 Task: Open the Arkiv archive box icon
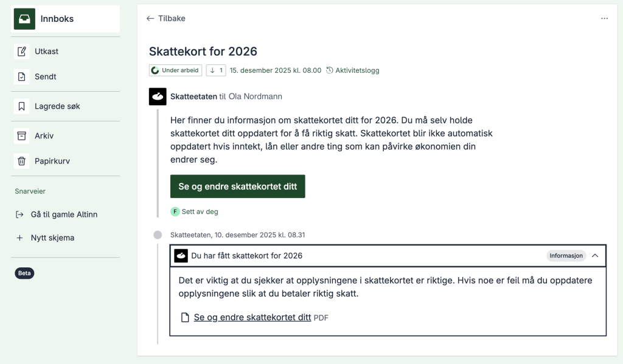pyautogui.click(x=21, y=136)
